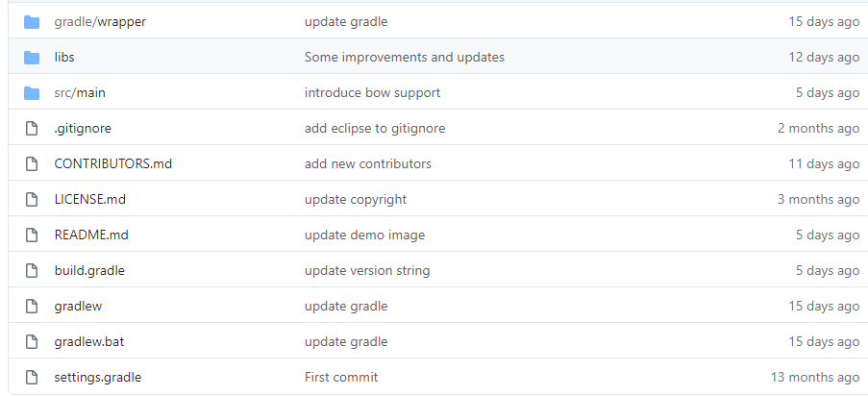The width and height of the screenshot is (868, 396).
Task: Click the settings.gradle file icon
Action: (32, 378)
